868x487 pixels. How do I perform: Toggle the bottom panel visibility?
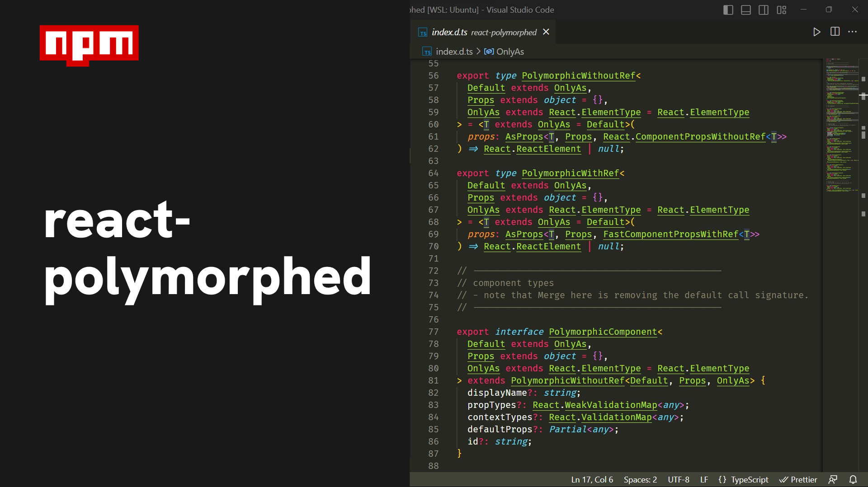click(x=745, y=9)
